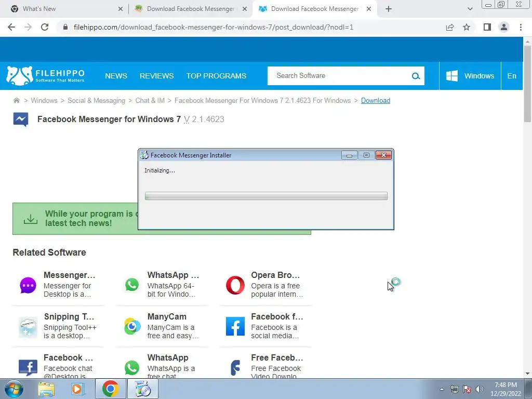Click the Chat & IM breadcrumb
Image resolution: width=532 pixels, height=399 pixels.
pyautogui.click(x=150, y=100)
